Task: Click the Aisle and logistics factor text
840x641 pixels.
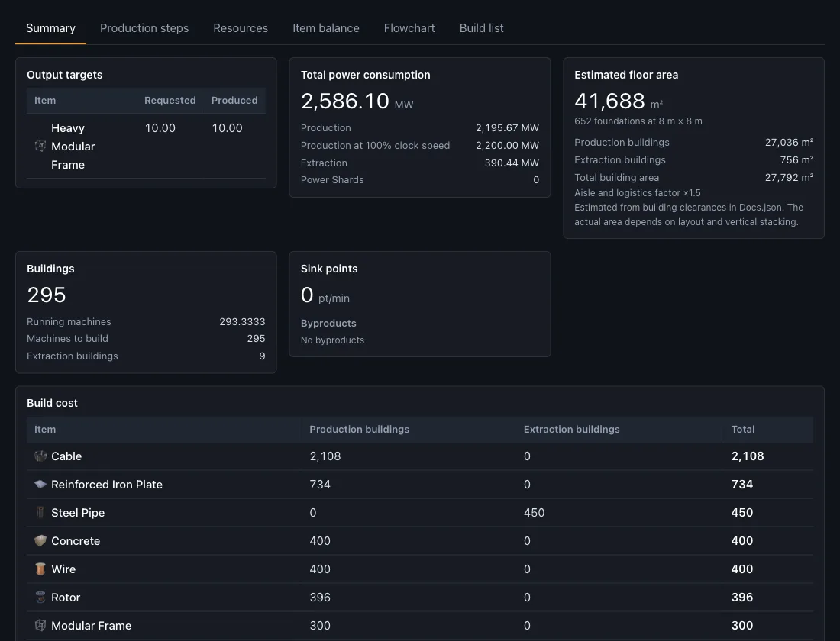Action: pyautogui.click(x=638, y=193)
